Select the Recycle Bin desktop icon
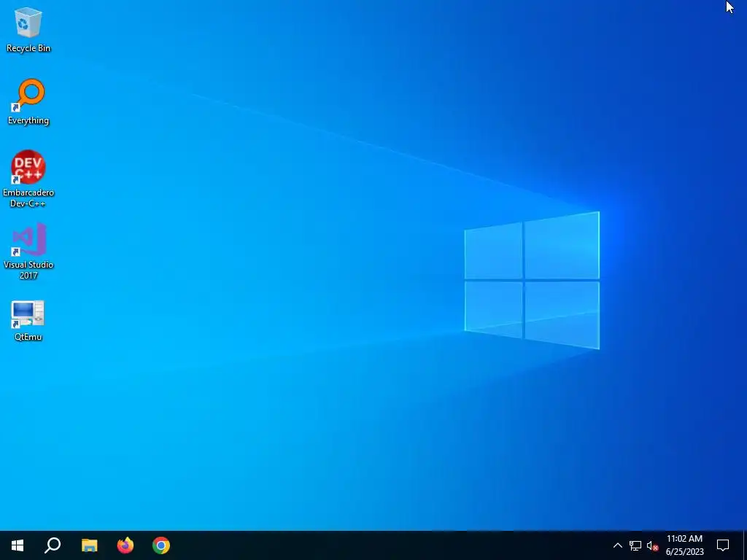The image size is (747, 560). 28,29
